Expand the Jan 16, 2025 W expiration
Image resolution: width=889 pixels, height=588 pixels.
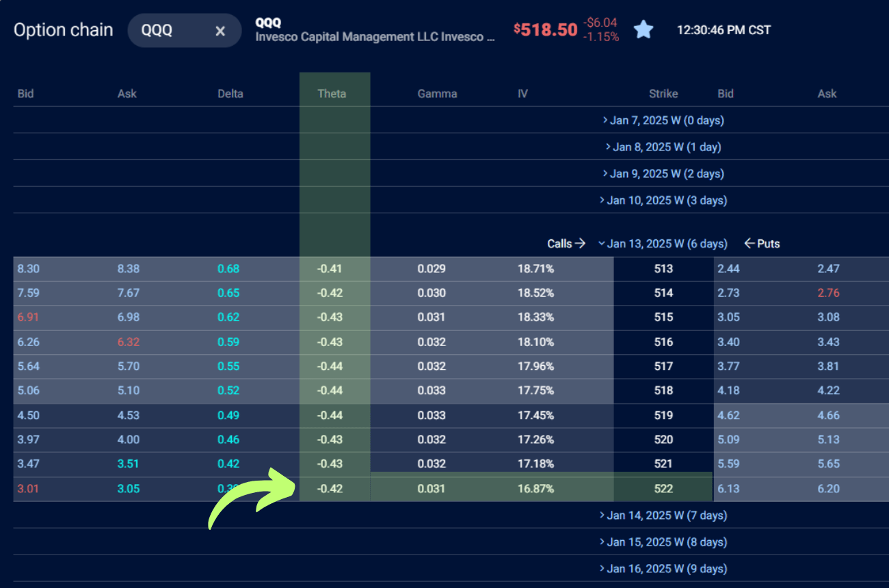pyautogui.click(x=663, y=569)
